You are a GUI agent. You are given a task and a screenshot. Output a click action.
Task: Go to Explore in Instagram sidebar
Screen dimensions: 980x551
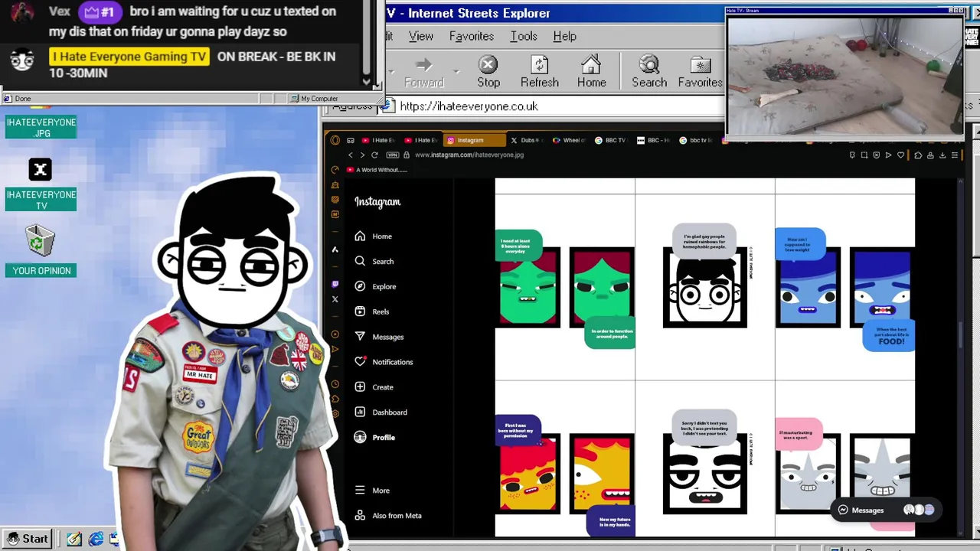coord(375,287)
